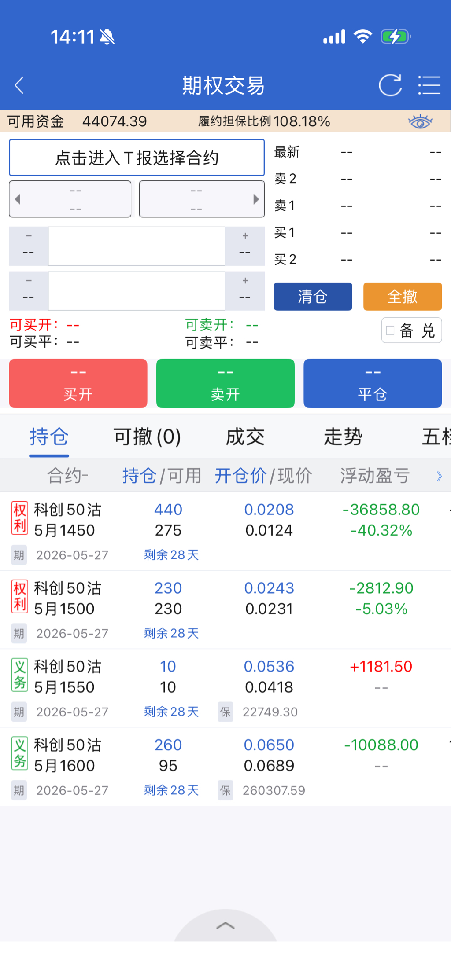
Task: Tap the first price input field
Action: pyautogui.click(x=137, y=246)
